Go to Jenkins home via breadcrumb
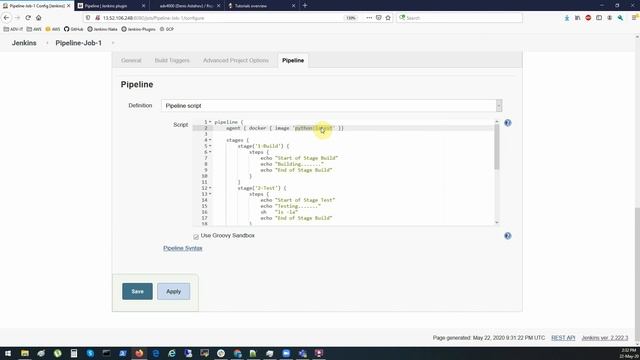Screen dimensions: 640x360 click(24, 43)
